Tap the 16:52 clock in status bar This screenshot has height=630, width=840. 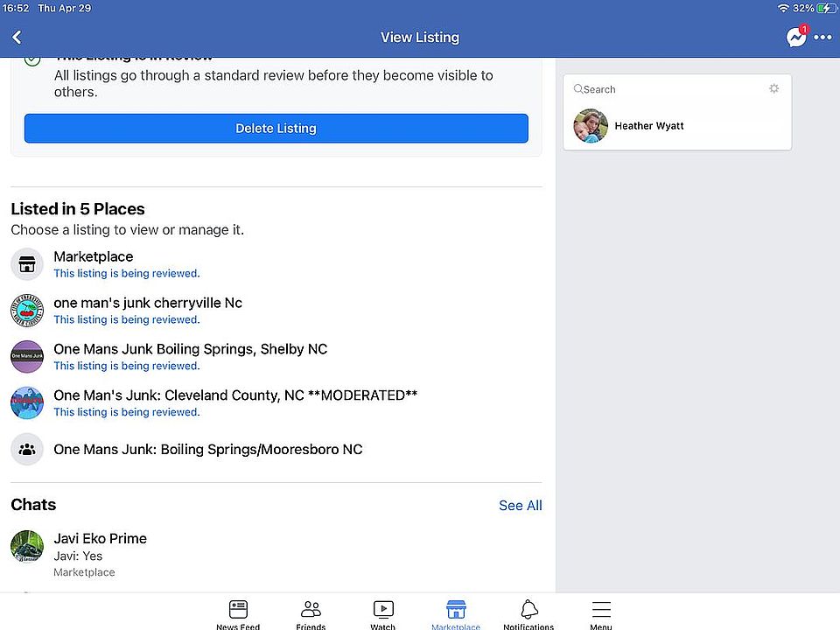(x=16, y=8)
